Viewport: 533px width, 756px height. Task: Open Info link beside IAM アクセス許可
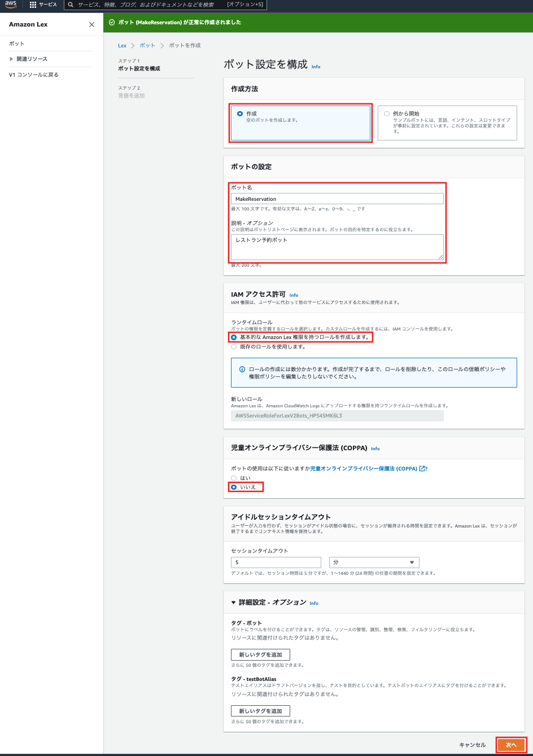coord(294,295)
